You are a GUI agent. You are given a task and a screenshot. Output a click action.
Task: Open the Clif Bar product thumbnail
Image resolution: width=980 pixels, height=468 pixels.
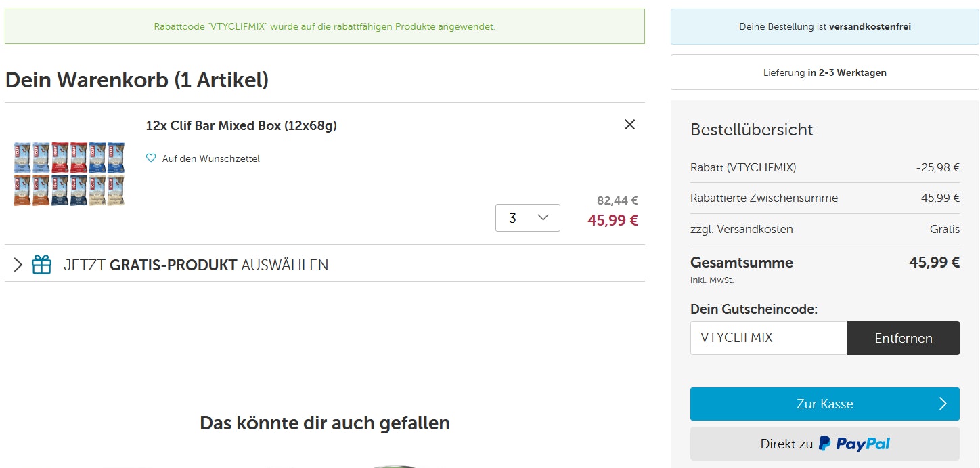(x=69, y=173)
